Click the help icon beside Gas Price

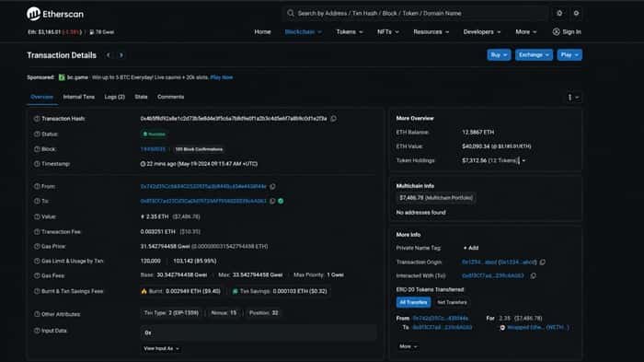tap(37, 247)
